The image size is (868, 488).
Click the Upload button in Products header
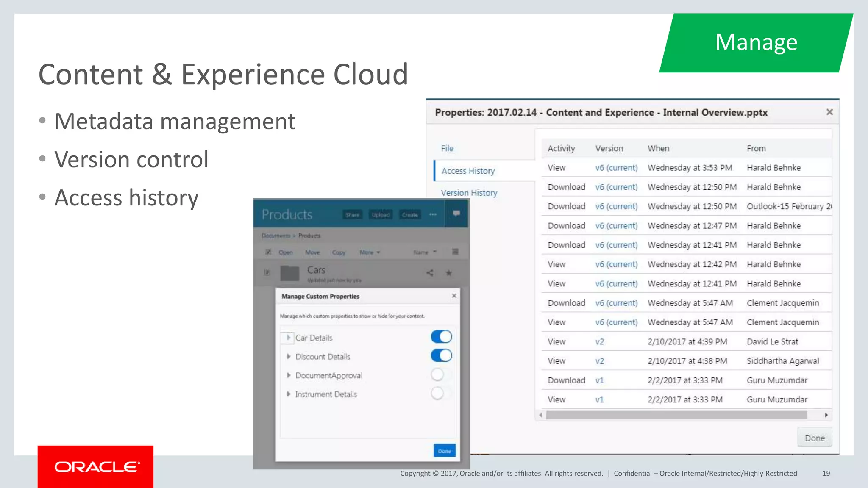(381, 215)
